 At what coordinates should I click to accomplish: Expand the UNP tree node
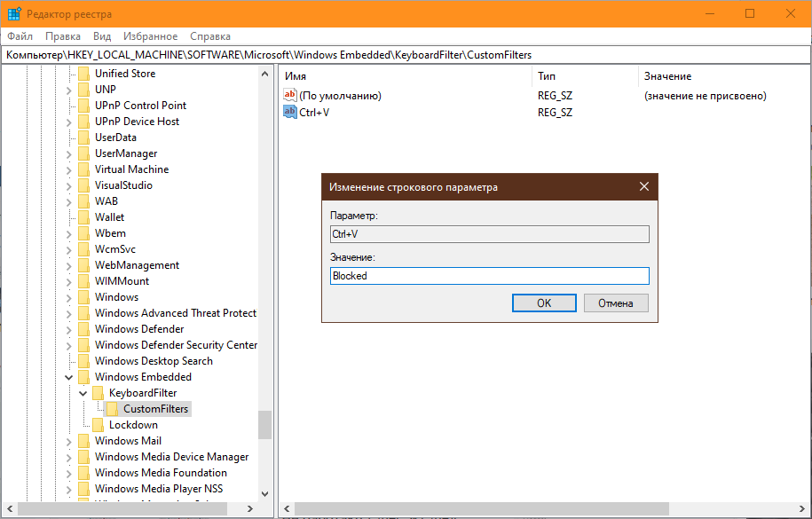pos(69,90)
